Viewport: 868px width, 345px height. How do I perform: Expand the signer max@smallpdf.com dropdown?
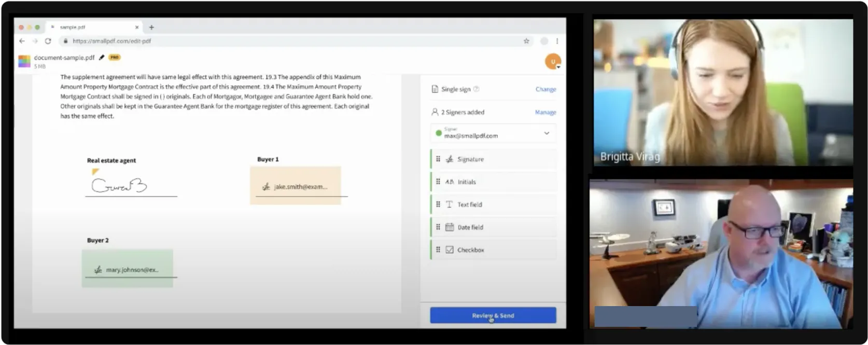(x=546, y=133)
